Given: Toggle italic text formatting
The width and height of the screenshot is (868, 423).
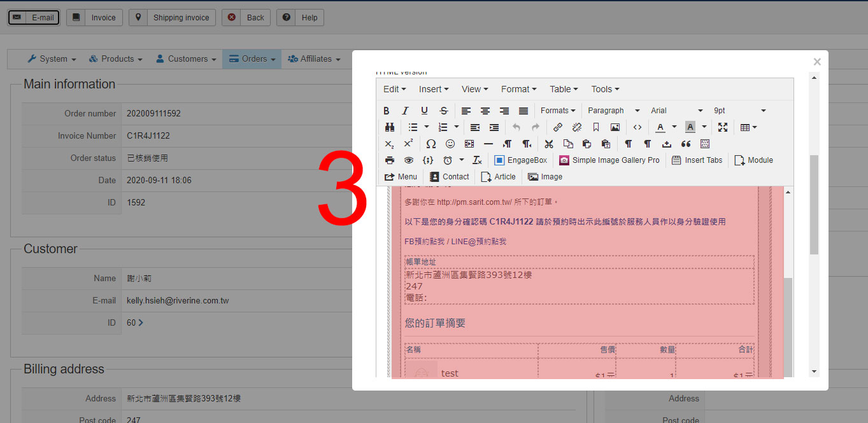Looking at the screenshot, I should coord(405,111).
